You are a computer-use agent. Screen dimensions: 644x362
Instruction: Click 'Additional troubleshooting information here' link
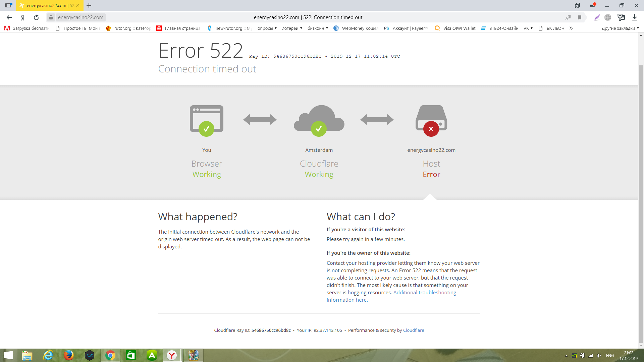coord(424,293)
